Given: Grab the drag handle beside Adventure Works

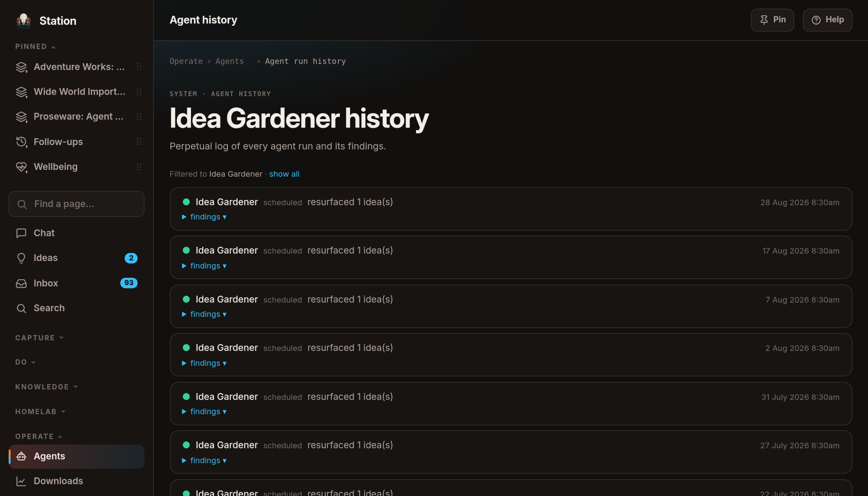Looking at the screenshot, I should point(139,67).
